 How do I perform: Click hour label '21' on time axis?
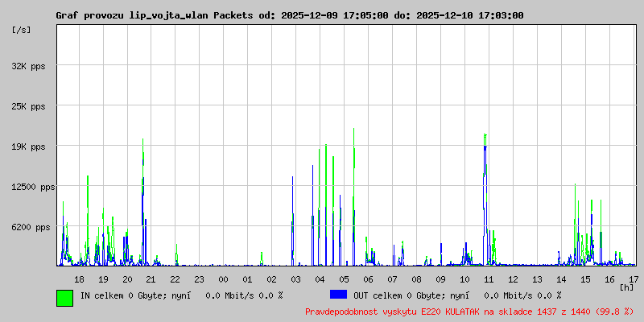pyautogui.click(x=151, y=279)
